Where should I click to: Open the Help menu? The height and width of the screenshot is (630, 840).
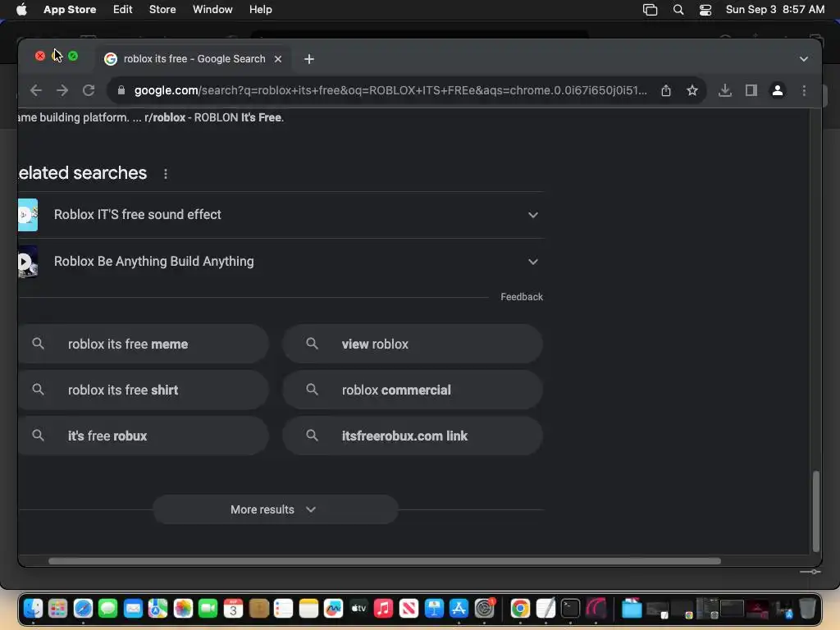tap(260, 10)
